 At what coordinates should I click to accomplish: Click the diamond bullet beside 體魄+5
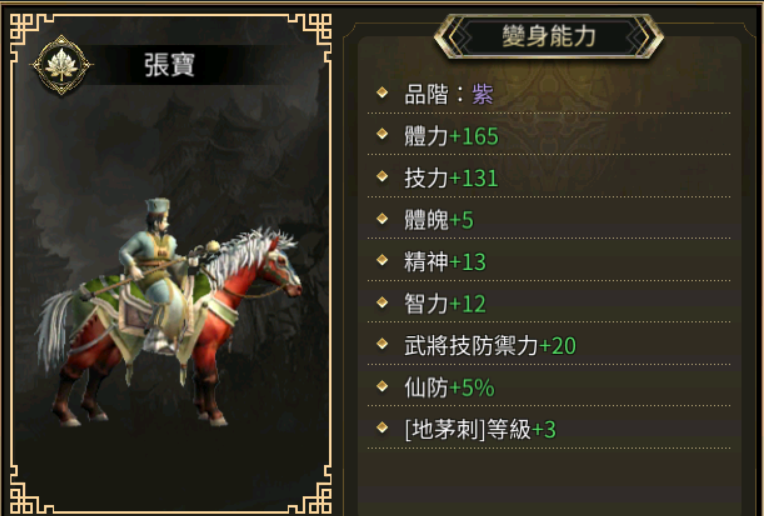pyautogui.click(x=382, y=218)
